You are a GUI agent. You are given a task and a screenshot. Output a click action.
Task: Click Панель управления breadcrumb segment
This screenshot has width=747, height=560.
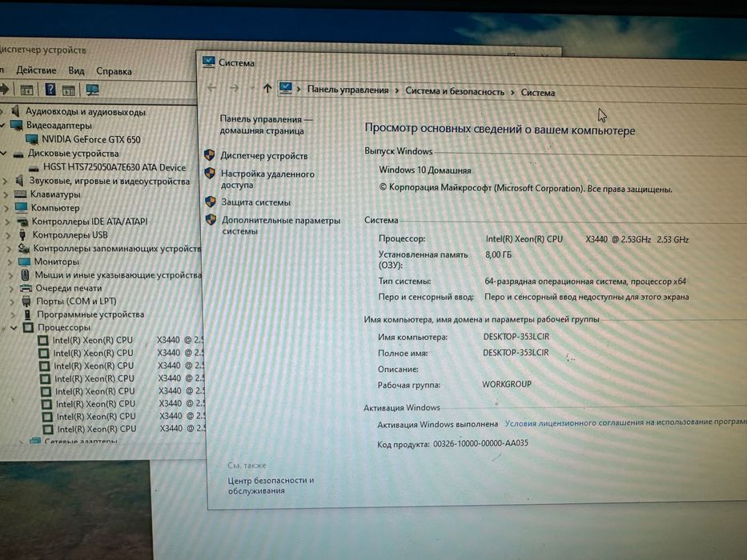347,90
